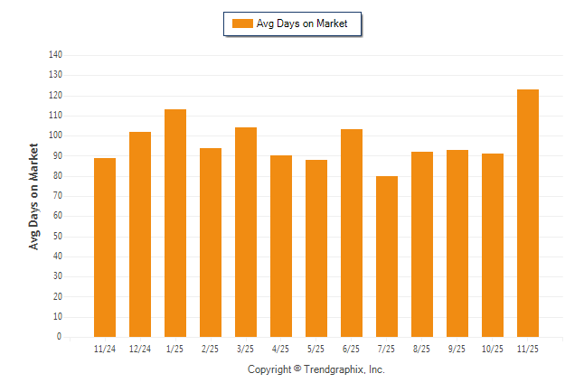
Task: Click the 5/25 bar
Action: tap(316, 248)
